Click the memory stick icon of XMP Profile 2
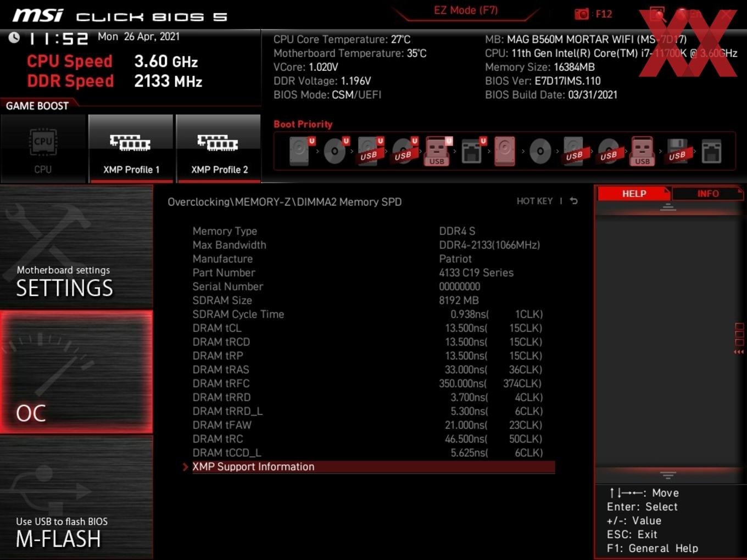The image size is (747, 560). (x=218, y=143)
